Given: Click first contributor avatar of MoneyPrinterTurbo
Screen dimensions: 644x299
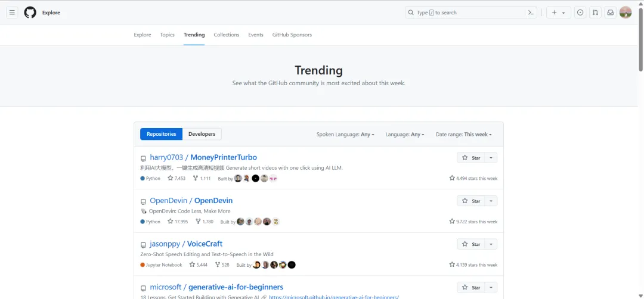Looking at the screenshot, I should [238, 179].
